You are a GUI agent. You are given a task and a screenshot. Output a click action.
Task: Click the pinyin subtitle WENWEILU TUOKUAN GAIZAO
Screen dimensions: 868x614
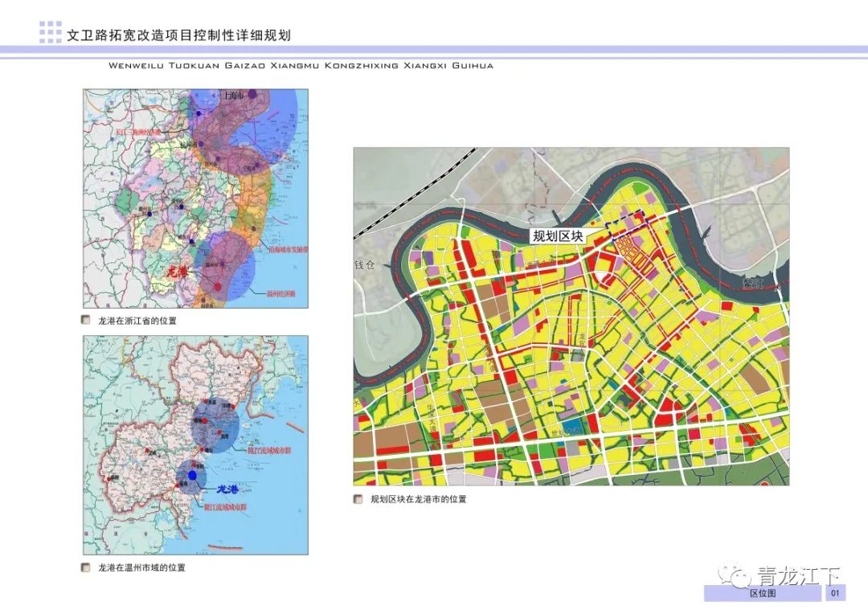tap(187, 65)
